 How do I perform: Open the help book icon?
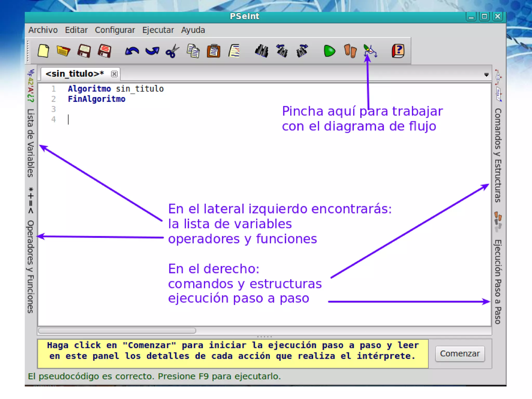[398, 51]
